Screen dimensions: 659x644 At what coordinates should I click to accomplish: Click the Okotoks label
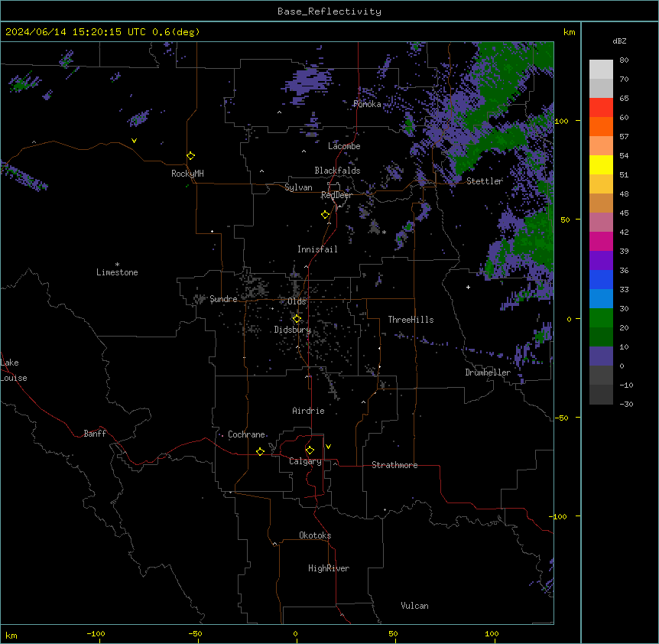(315, 535)
